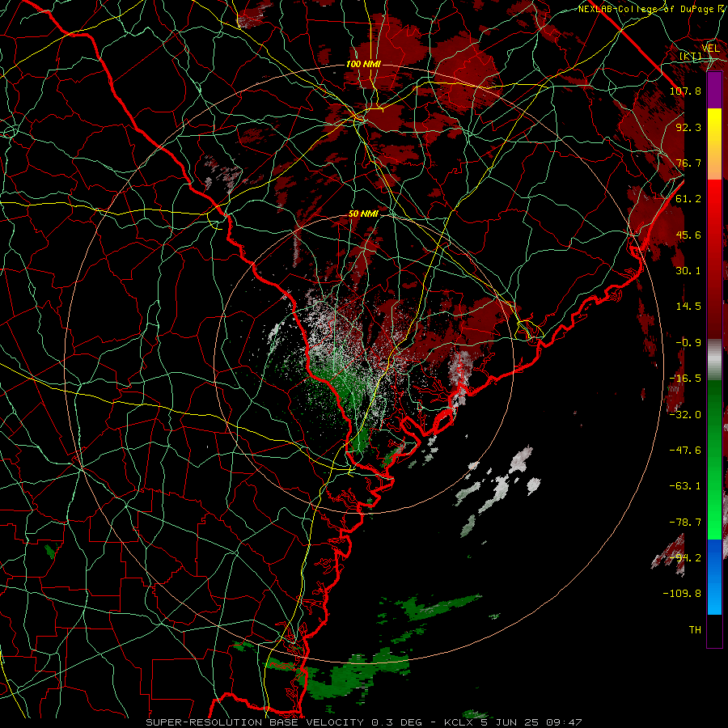Click the 76.7 legend value

click(688, 163)
